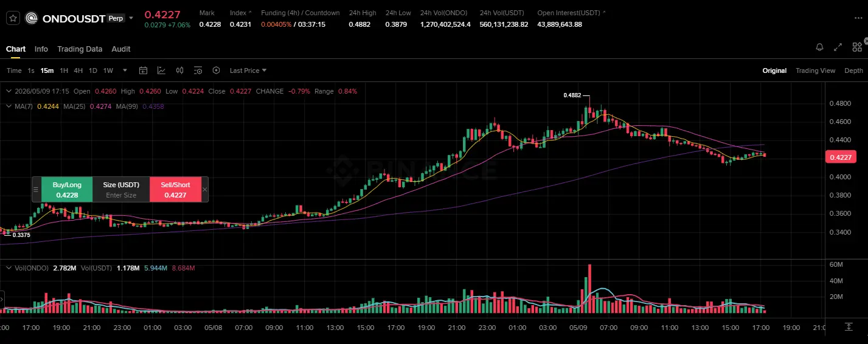
Task: Open the ONDOUSDT Perp pair selector dropdown
Action: pyautogui.click(x=131, y=18)
